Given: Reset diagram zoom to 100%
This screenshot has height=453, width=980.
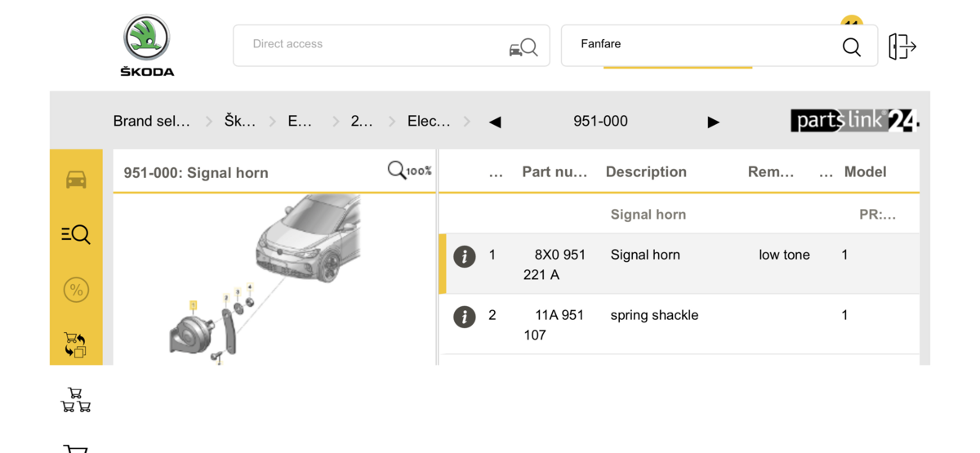Looking at the screenshot, I should 409,171.
